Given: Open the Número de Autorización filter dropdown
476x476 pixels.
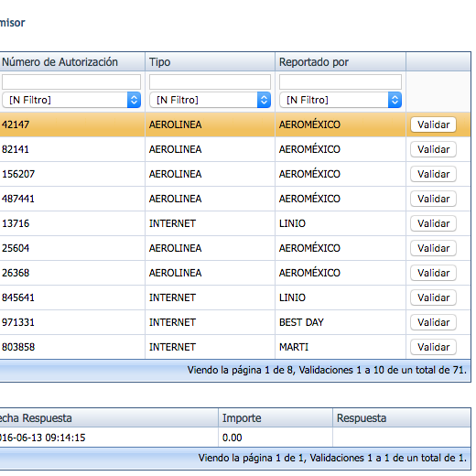Looking at the screenshot, I should (71, 100).
